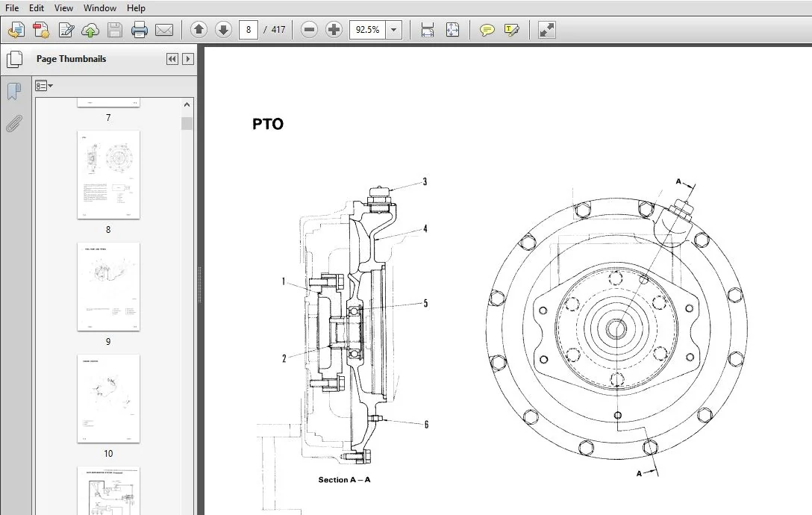Click the upload to cloud icon
Viewport: 812px width, 515px height.
coord(90,30)
